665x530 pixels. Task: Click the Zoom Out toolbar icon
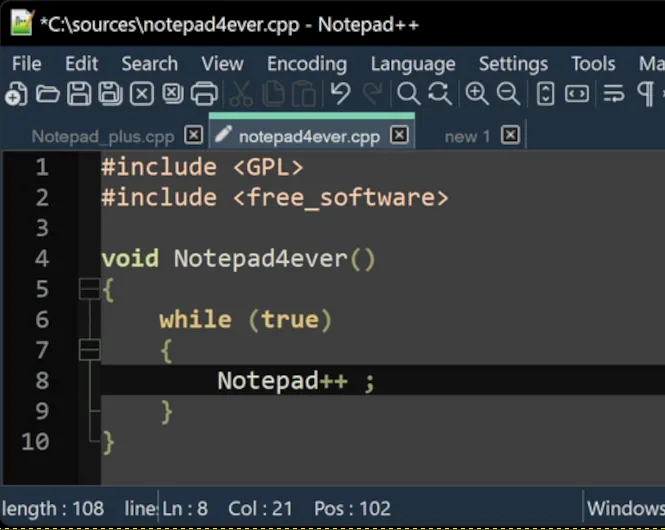[508, 95]
